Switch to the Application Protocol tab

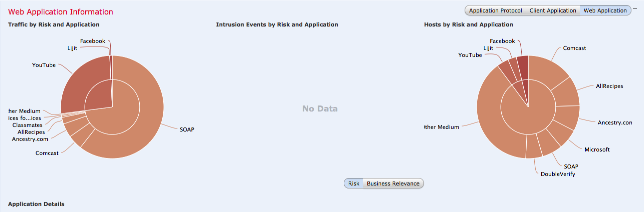(x=495, y=10)
